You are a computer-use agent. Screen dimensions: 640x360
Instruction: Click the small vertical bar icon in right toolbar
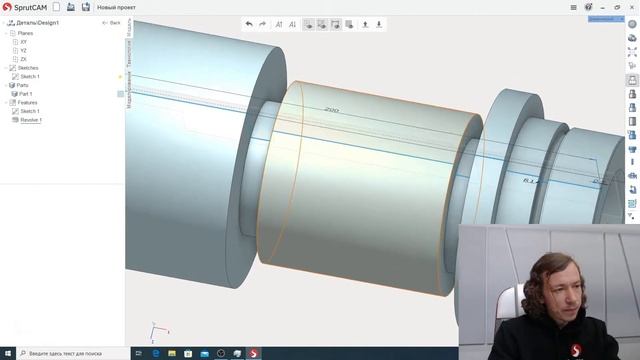[x=632, y=162]
